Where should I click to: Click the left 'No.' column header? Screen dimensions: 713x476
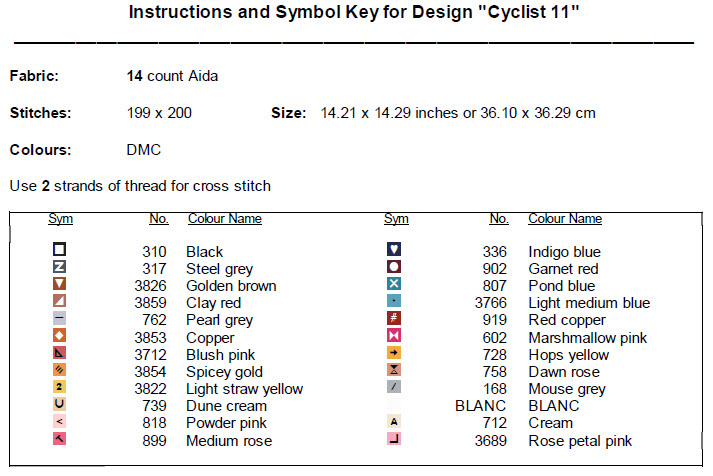coord(158,219)
